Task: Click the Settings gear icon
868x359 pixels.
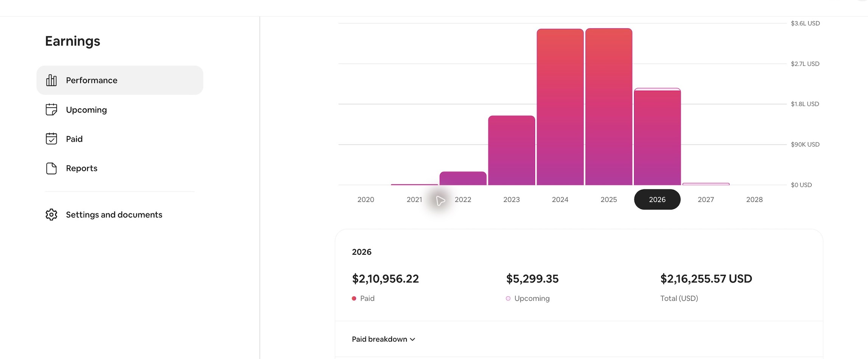Action: [51, 215]
